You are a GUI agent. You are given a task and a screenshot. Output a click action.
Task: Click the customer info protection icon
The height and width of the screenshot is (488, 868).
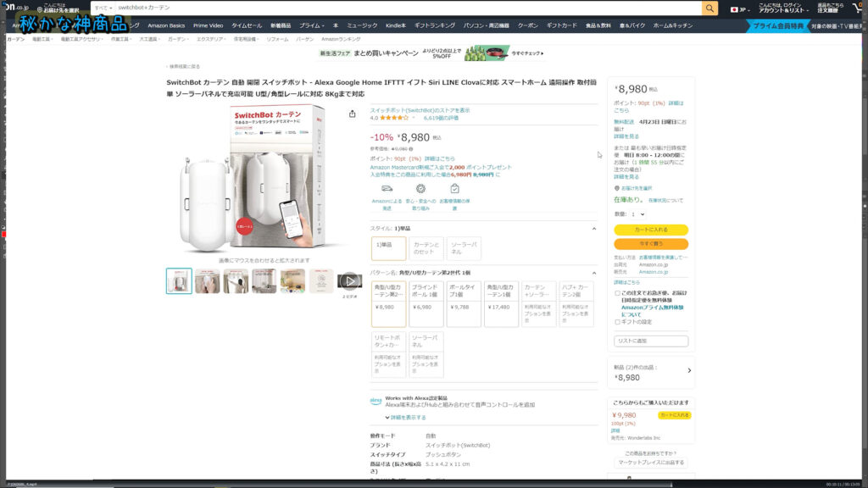pyautogui.click(x=454, y=188)
